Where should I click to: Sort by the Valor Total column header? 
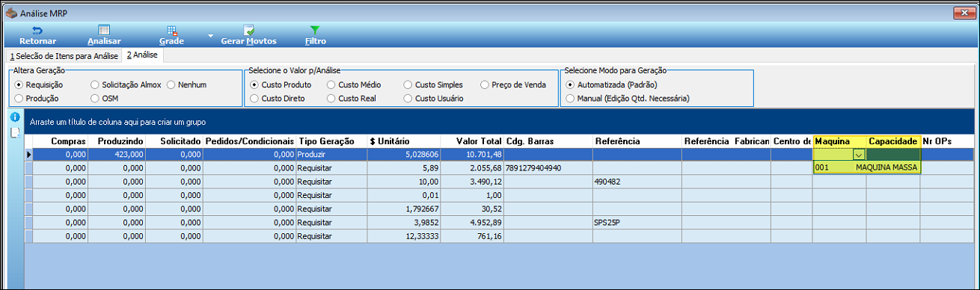click(x=471, y=141)
